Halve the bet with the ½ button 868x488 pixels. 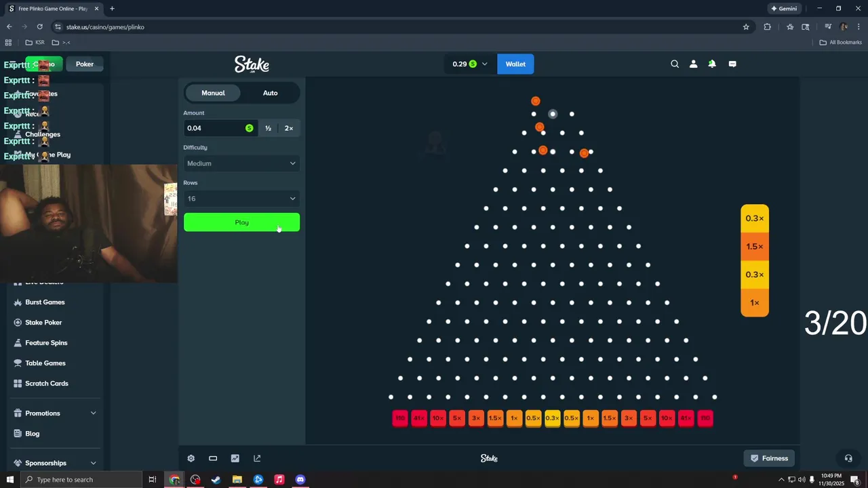268,128
